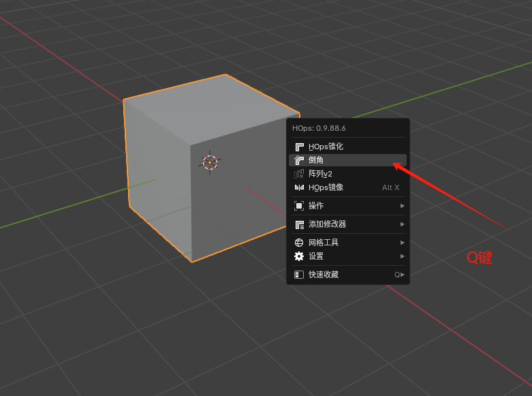
Task: Choose 倒角 from the HOps menu
Action: 348,160
